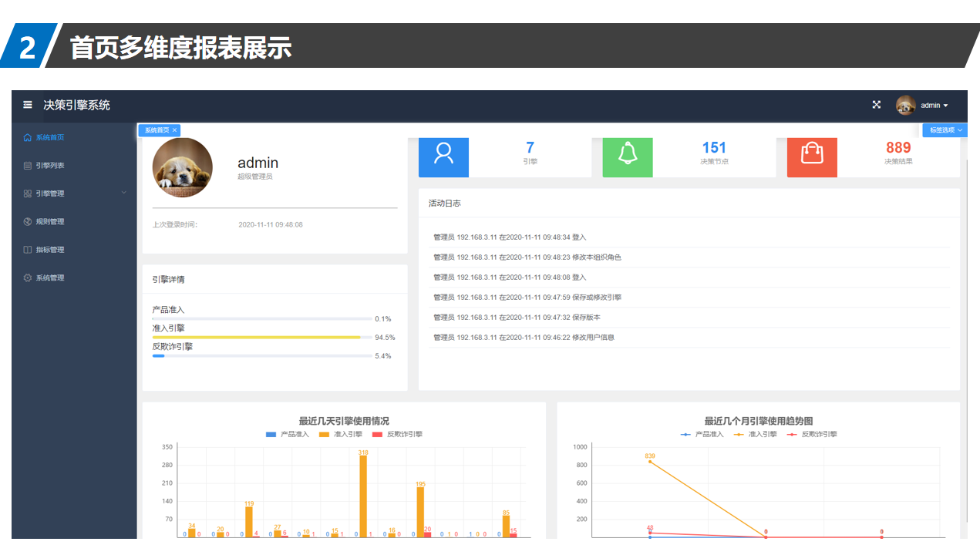Toggle 产品准入 legend in bar chart
This screenshot has height=545, width=980.
point(287,434)
